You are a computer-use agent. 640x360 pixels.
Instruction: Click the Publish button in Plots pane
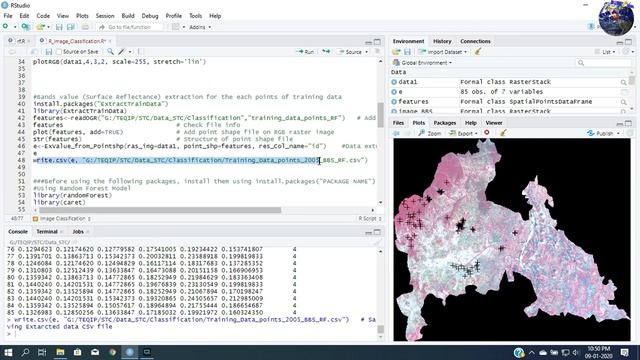click(601, 133)
